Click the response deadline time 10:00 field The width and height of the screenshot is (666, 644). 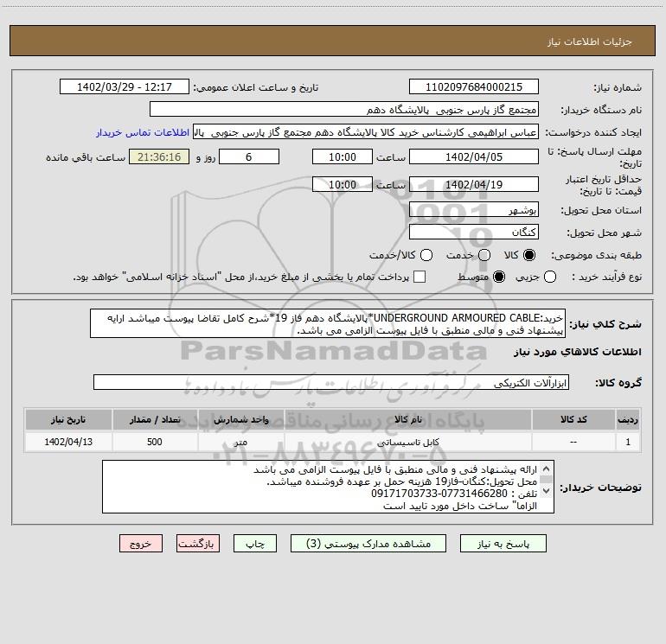pyautogui.click(x=343, y=156)
